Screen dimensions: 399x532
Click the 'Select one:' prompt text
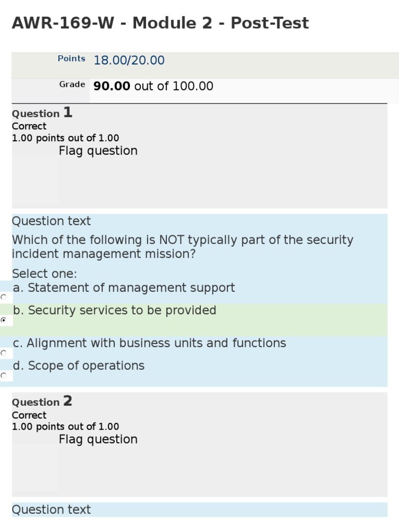click(44, 274)
